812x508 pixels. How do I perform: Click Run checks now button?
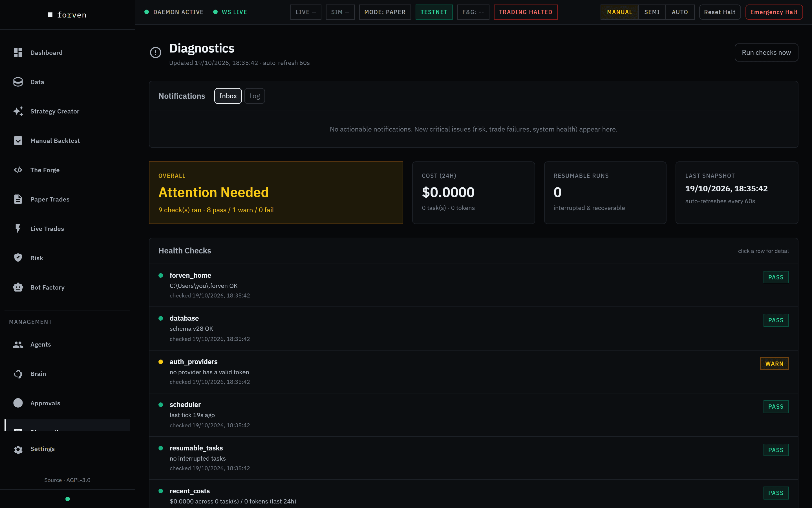coord(766,52)
